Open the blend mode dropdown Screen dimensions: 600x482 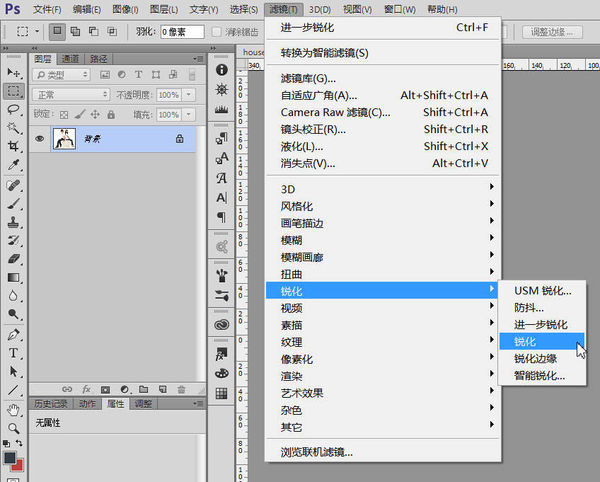[x=71, y=94]
